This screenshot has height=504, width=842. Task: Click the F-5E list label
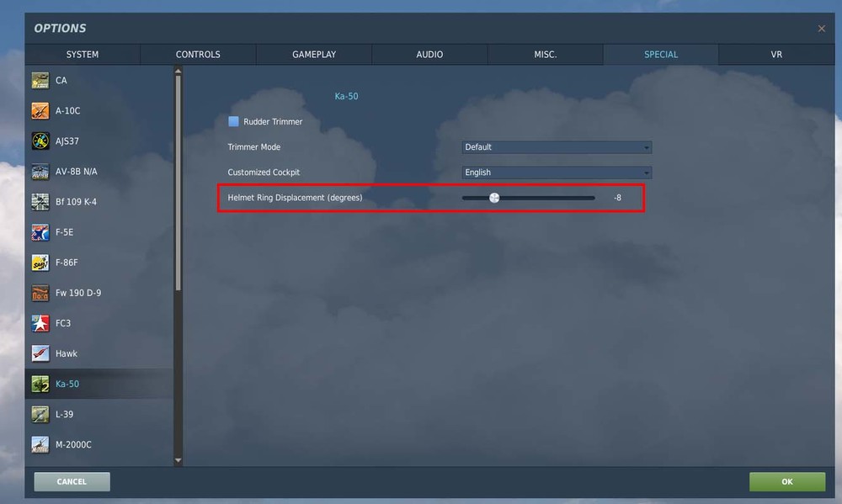65,232
